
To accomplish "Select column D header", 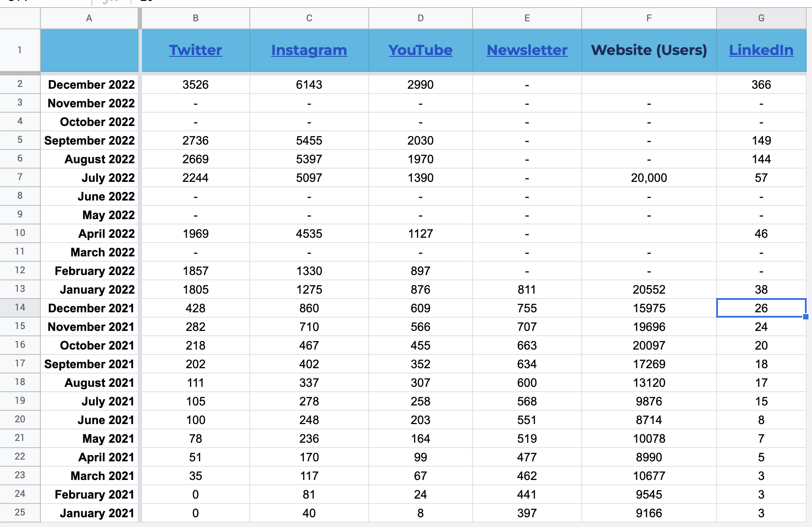I will [420, 18].
